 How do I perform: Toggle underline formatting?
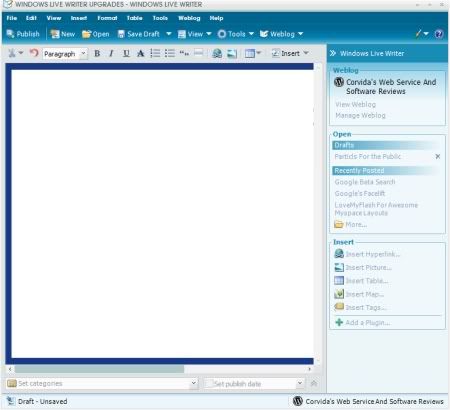pyautogui.click(x=126, y=53)
